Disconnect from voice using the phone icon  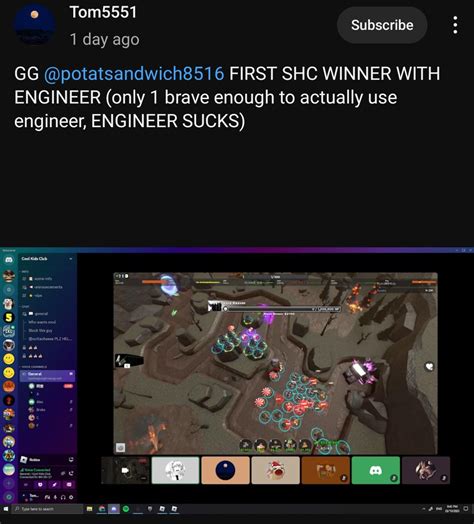(71, 474)
